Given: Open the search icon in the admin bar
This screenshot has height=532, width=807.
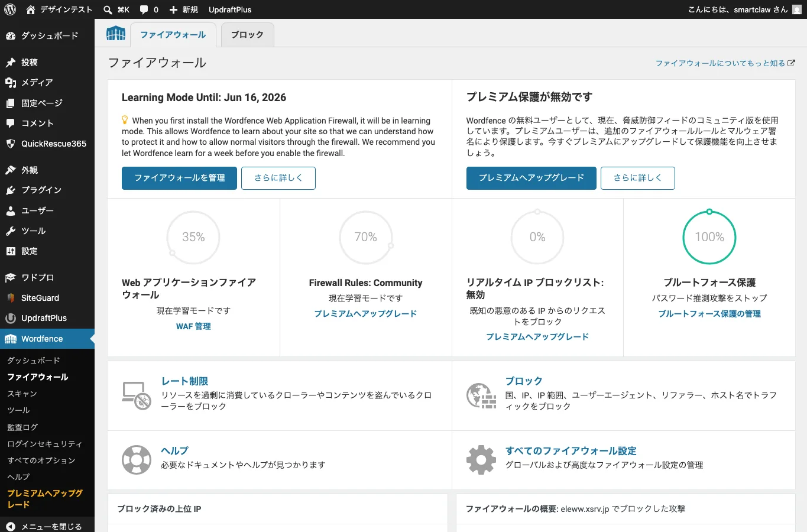Looking at the screenshot, I should (x=108, y=9).
